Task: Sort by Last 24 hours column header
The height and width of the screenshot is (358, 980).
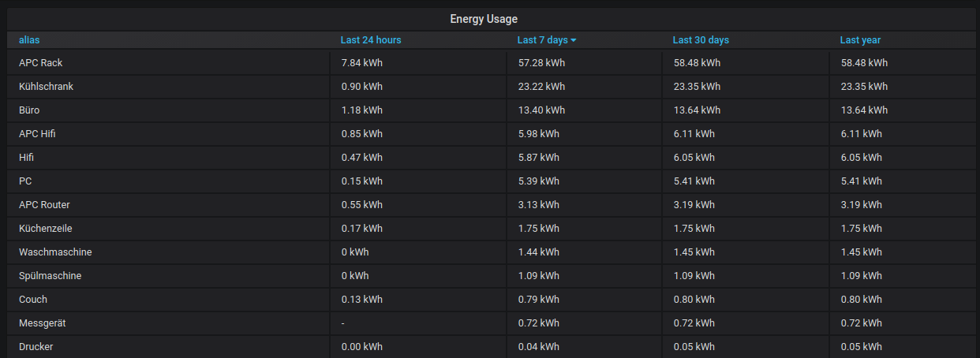Action: click(371, 39)
